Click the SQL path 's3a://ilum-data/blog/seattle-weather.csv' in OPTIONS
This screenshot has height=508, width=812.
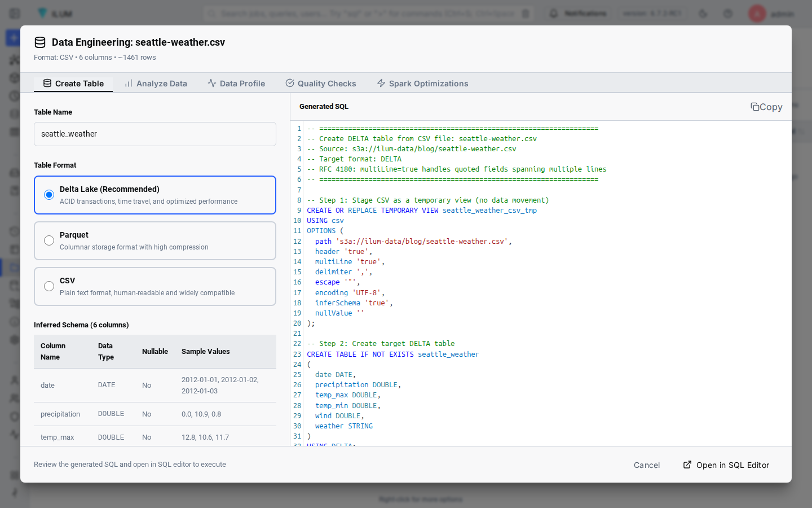(x=422, y=242)
